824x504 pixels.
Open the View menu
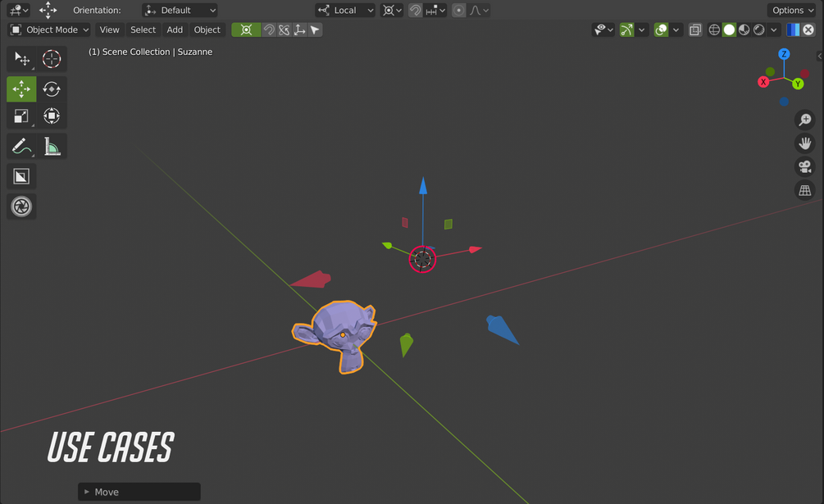click(x=109, y=30)
